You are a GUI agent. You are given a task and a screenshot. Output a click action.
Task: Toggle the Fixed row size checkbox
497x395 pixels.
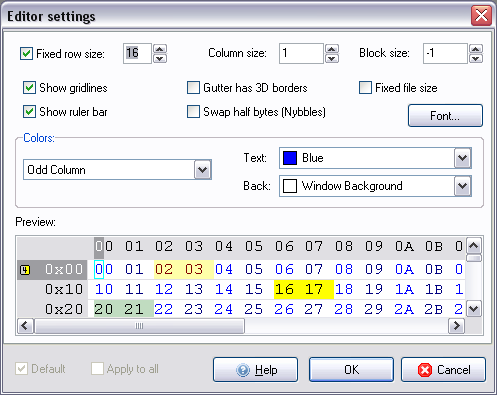click(x=26, y=53)
